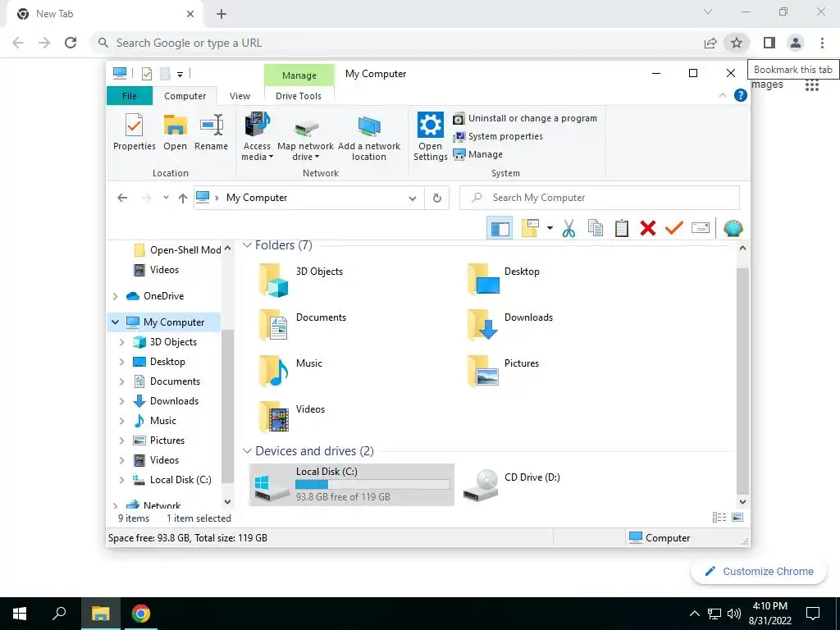Click Customize Chrome button

pyautogui.click(x=759, y=572)
